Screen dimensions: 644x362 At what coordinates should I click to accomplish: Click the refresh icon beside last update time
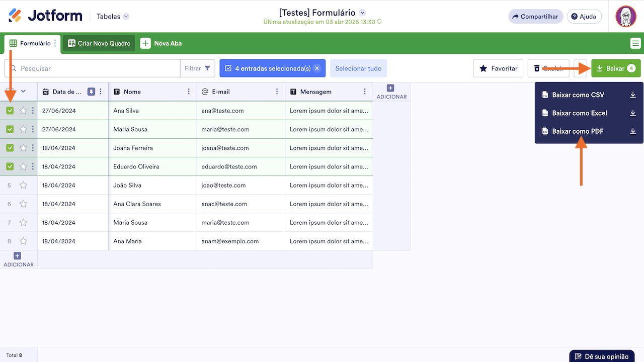tap(379, 22)
